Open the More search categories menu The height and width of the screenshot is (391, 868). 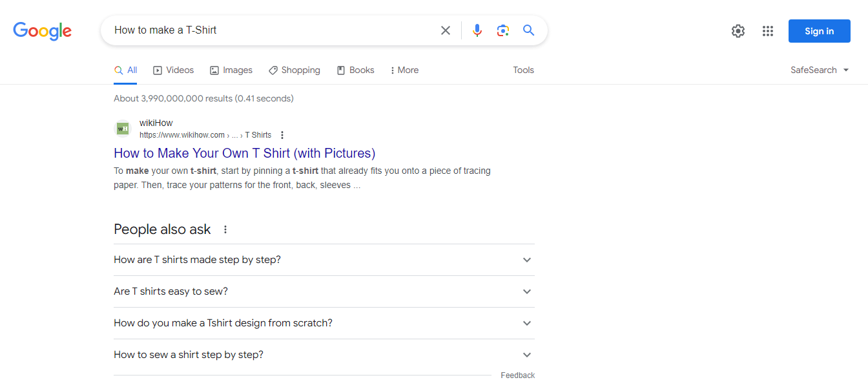tap(404, 70)
